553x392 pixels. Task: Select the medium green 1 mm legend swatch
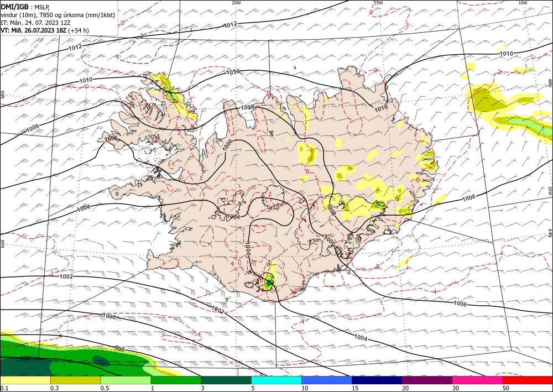176,380
